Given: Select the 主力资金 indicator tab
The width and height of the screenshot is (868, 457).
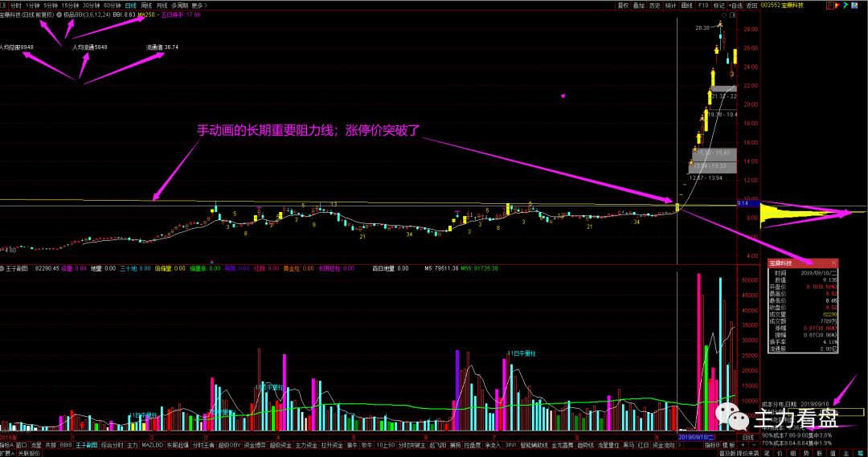Looking at the screenshot, I should [306, 446].
